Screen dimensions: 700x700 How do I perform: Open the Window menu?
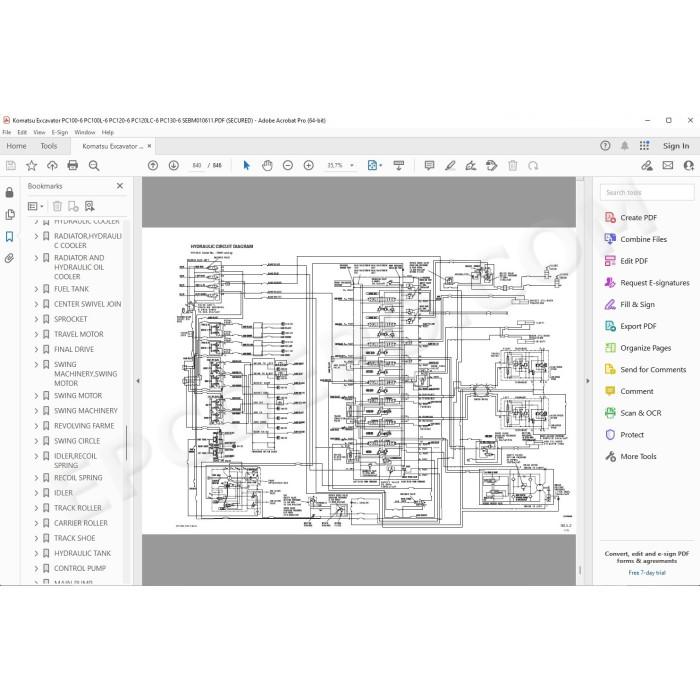click(85, 133)
